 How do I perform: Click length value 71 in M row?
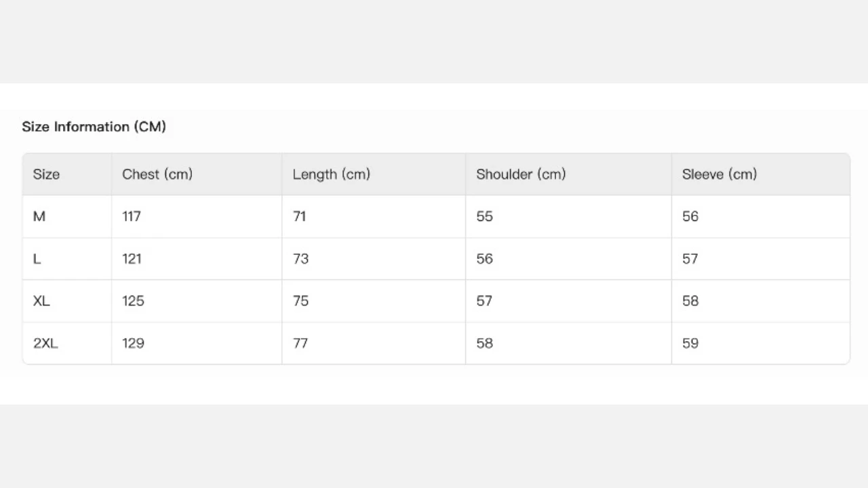[x=299, y=216]
